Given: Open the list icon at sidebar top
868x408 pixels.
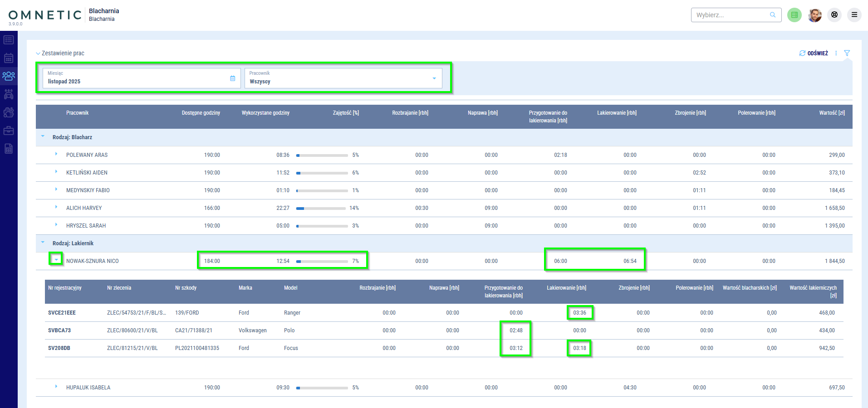Looking at the screenshot, I should [x=9, y=40].
